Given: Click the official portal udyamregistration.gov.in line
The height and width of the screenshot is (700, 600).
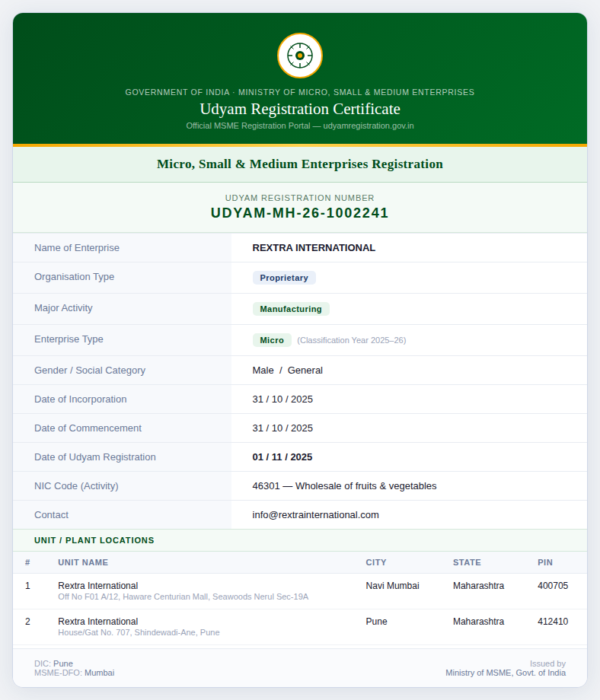Looking at the screenshot, I should coord(300,126).
